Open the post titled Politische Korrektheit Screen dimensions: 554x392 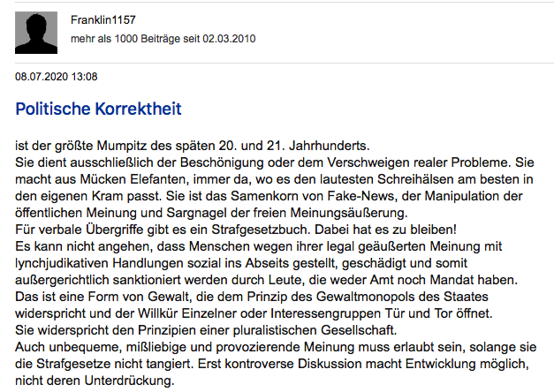pyautogui.click(x=98, y=109)
